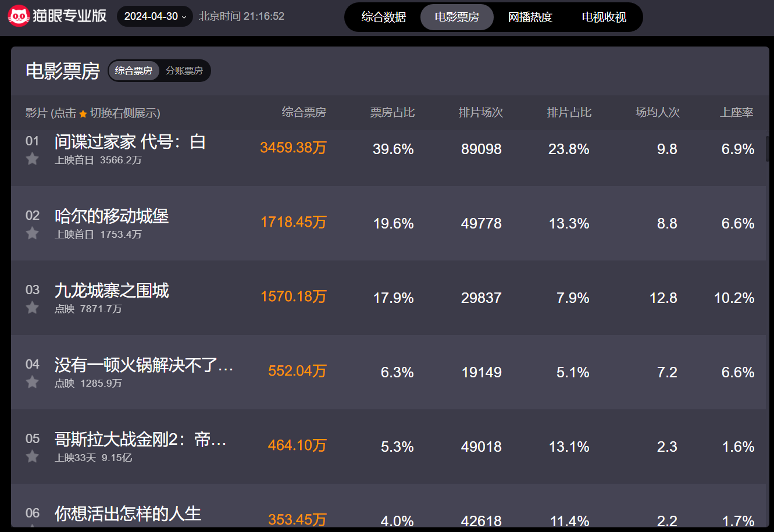Click 场均人次 column header
The width and height of the screenshot is (774, 532).
pos(658,112)
